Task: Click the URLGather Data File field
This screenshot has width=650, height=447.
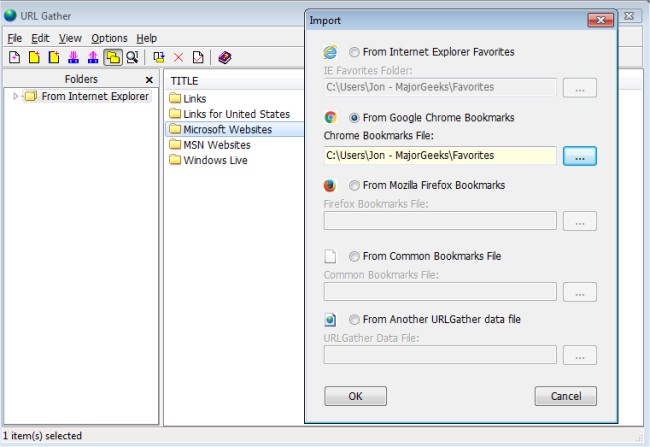Action: 440,355
